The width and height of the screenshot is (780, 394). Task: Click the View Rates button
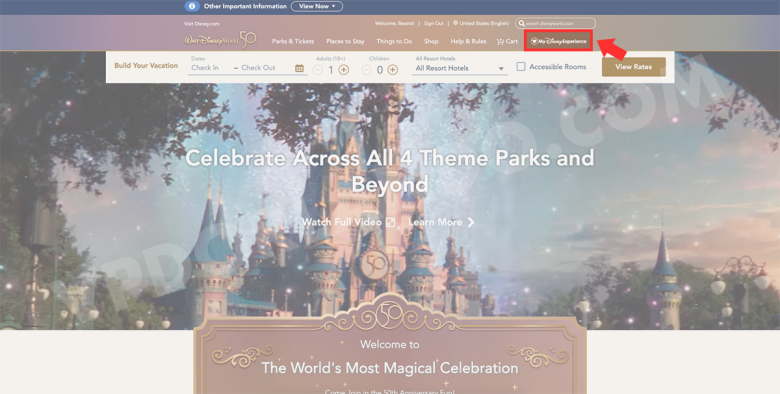click(x=633, y=67)
